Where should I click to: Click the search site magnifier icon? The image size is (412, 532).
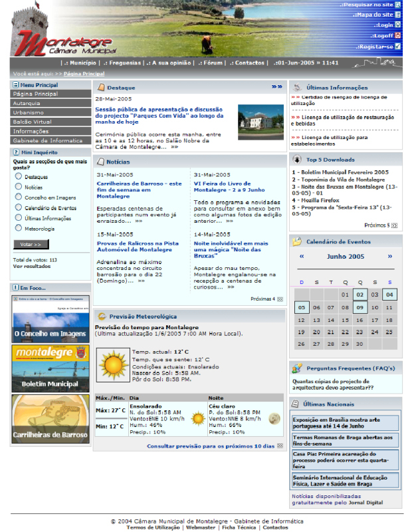(x=398, y=5)
